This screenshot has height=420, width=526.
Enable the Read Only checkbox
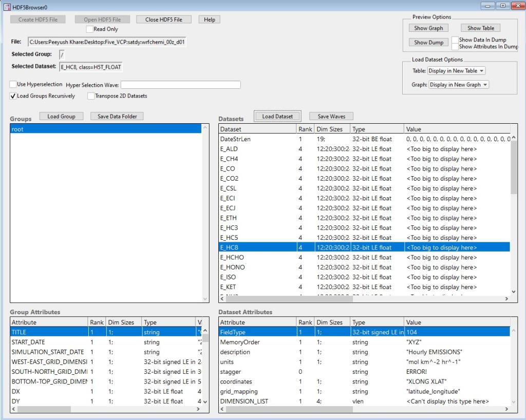coord(90,29)
